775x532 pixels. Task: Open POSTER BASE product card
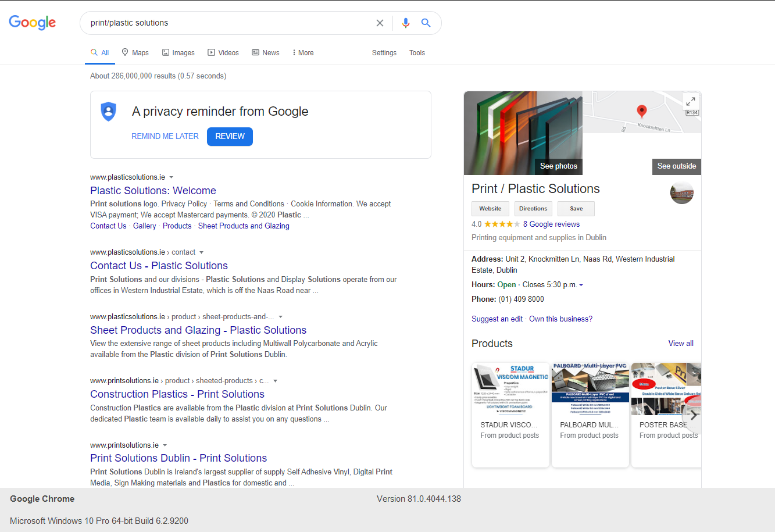pos(666,415)
